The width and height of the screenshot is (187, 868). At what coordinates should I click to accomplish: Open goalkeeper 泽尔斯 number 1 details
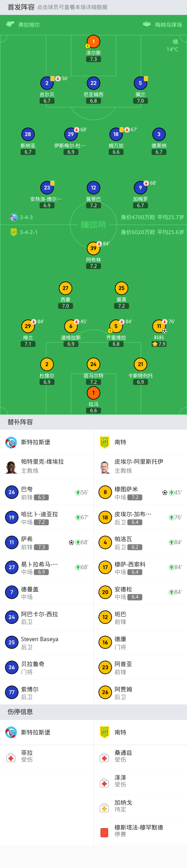(x=94, y=41)
